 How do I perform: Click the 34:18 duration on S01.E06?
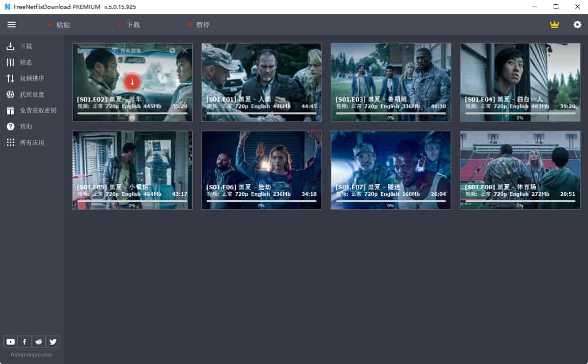309,194
